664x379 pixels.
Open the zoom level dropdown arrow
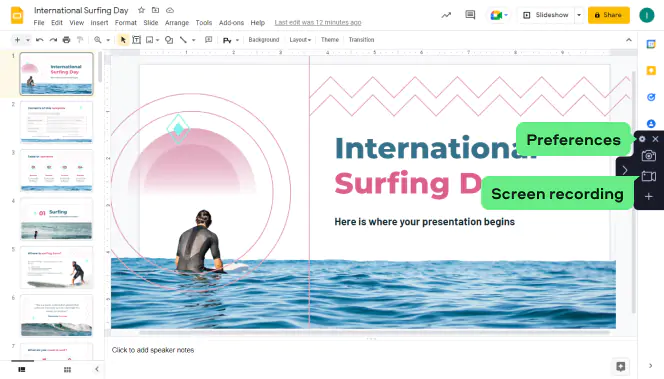pyautogui.click(x=108, y=40)
